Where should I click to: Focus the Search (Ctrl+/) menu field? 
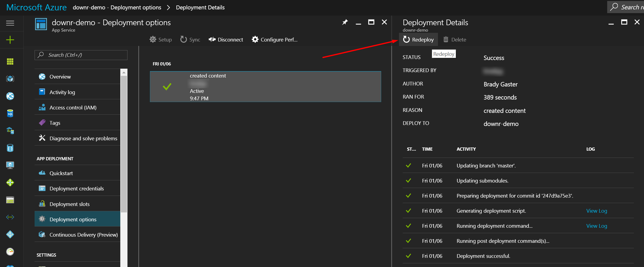pos(81,55)
